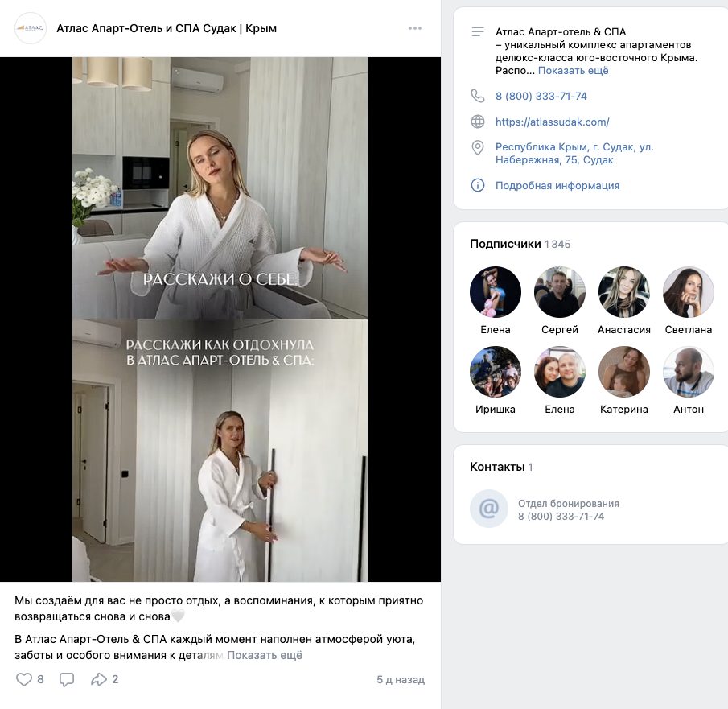Open subscriber Сергей's profile photo

pos(559,292)
